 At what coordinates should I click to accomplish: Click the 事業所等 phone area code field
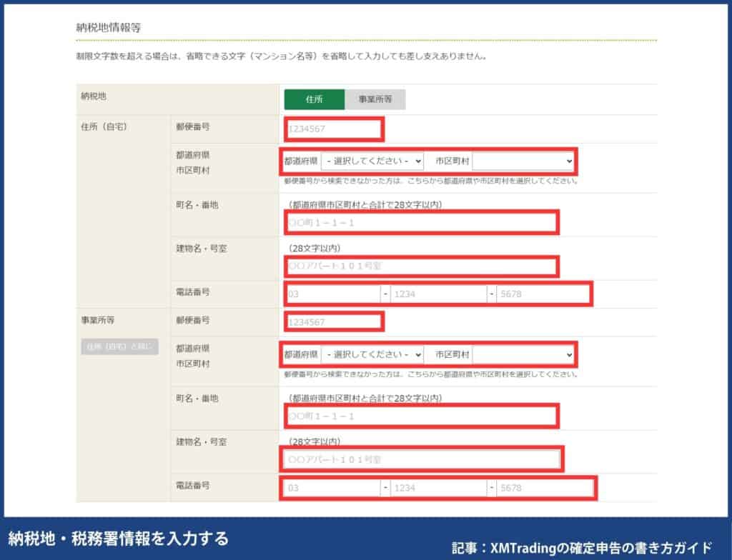332,488
